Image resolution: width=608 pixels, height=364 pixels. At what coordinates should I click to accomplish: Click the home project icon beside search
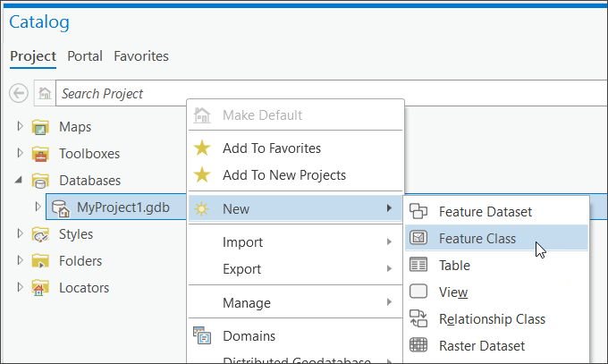(45, 93)
